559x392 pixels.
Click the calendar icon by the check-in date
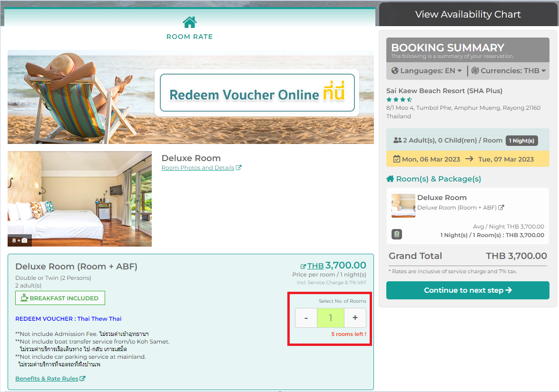click(x=397, y=159)
